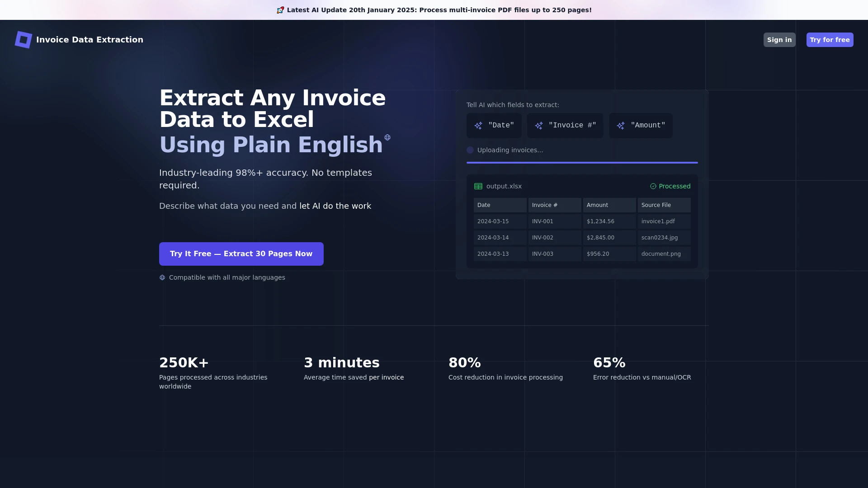Select the "Invoice #" extraction field chip
Viewport: 868px width, 488px height.
coord(565,126)
